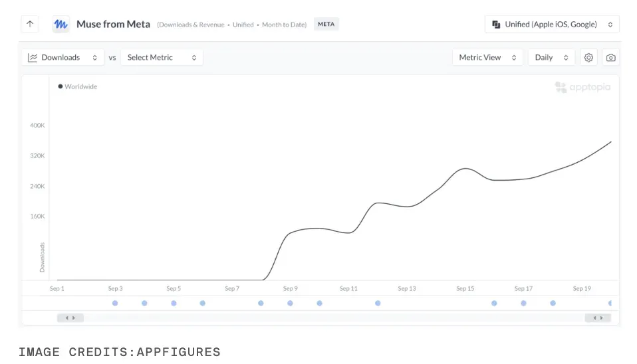Open the chart settings gear
The image size is (637, 364).
[588, 58]
